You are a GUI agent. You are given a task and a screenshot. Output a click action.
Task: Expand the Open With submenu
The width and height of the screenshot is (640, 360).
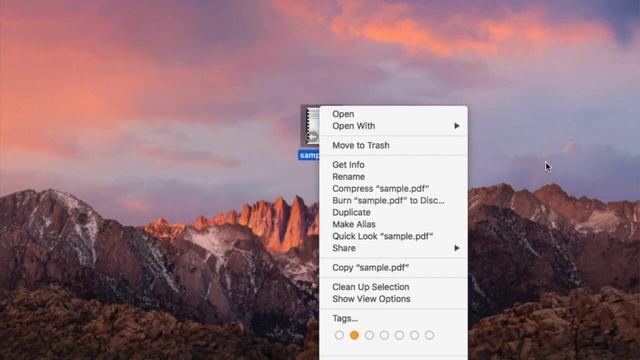[393, 126]
